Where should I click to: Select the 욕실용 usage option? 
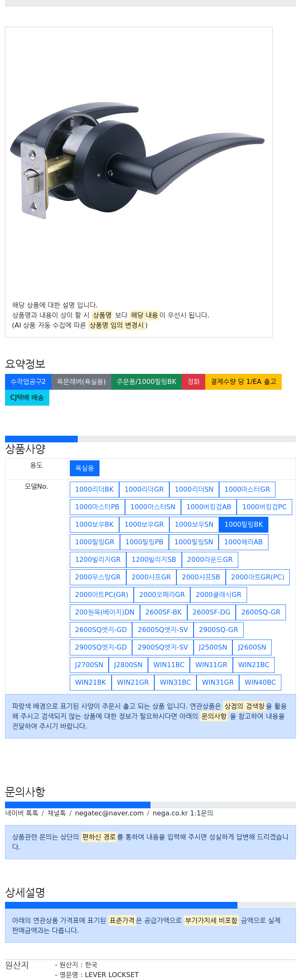tap(84, 468)
